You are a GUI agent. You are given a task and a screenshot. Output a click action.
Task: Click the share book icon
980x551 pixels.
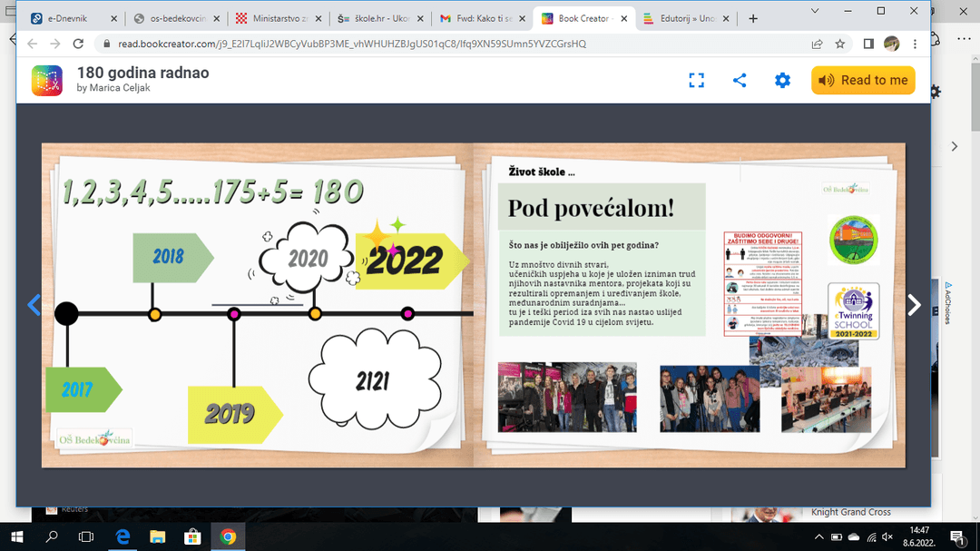pyautogui.click(x=740, y=80)
